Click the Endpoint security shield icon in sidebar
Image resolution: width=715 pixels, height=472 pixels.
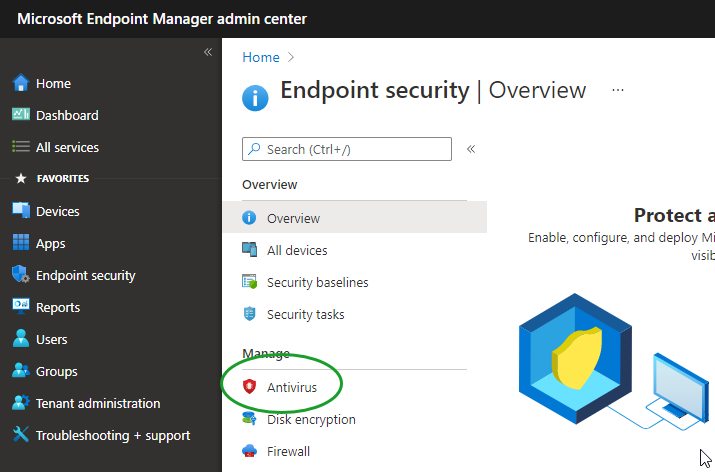[x=21, y=275]
